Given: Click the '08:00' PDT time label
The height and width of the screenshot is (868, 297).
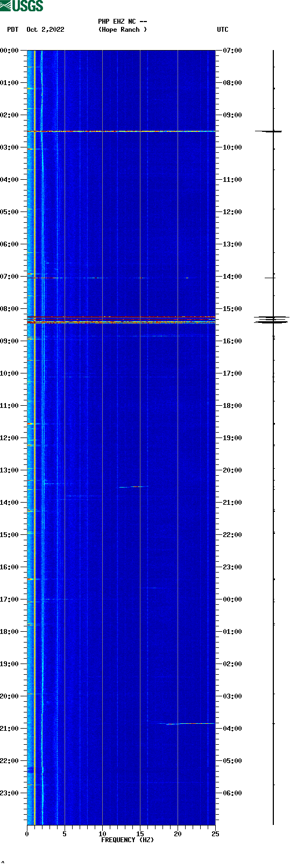Looking at the screenshot, I should click(10, 309).
